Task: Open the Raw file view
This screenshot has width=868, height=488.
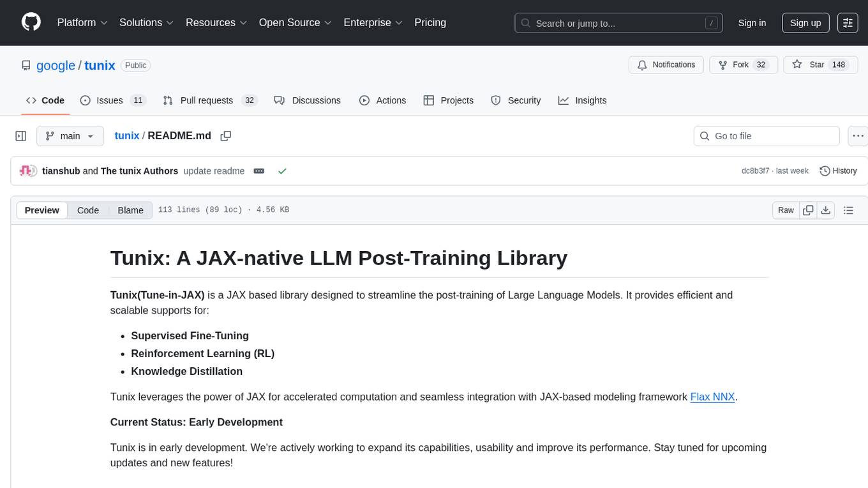Action: tap(786, 210)
